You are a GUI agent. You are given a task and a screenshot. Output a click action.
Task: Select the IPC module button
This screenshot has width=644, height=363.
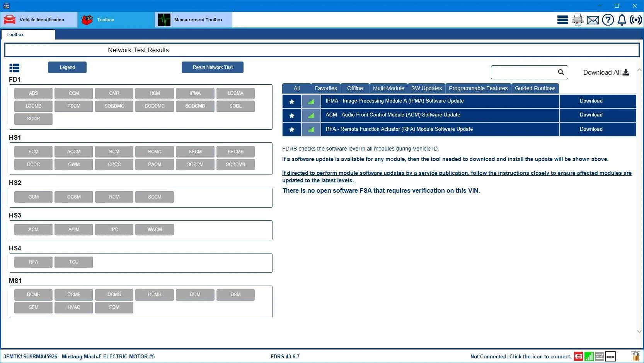114,229
